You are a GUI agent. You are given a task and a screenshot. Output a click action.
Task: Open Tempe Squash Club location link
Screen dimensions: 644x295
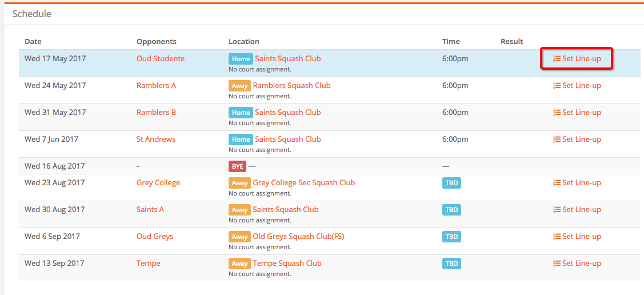[287, 264]
